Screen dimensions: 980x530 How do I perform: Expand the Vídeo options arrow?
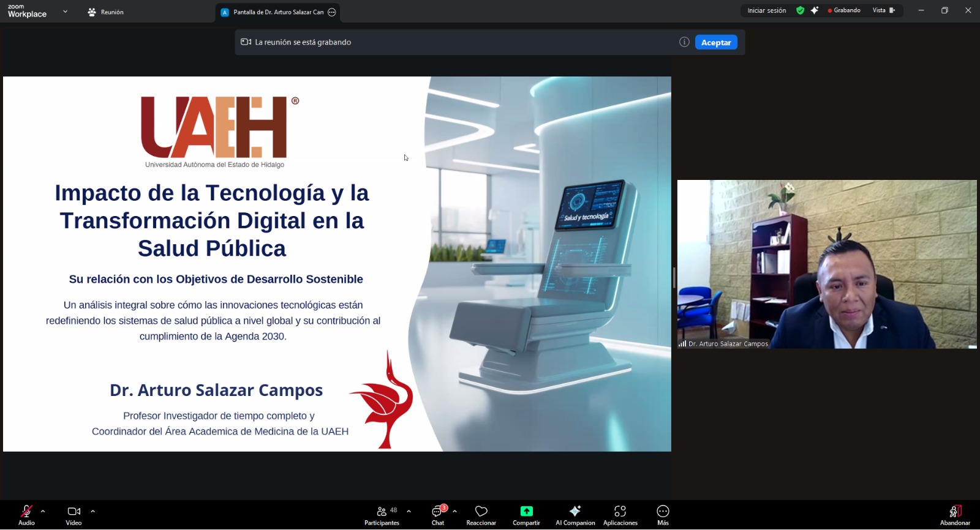point(93,511)
